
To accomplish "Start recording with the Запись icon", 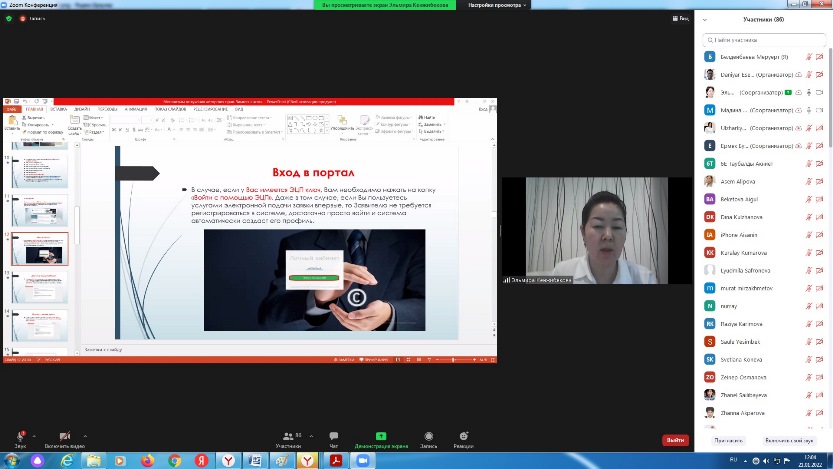I will (429, 436).
